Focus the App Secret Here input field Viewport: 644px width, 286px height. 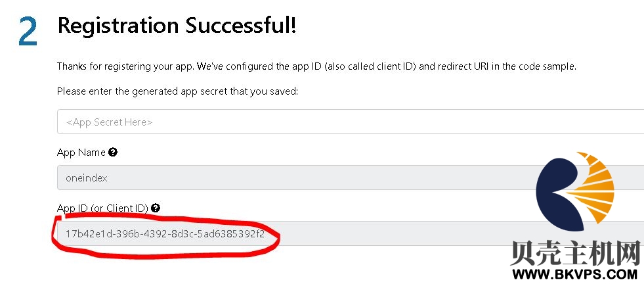(x=351, y=122)
